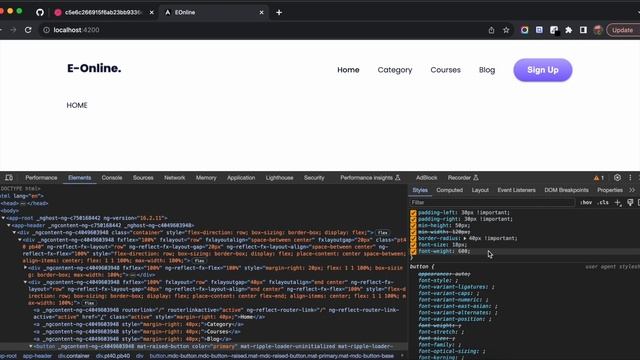The width and height of the screenshot is (640, 360).
Task: Click the Sign Up button
Action: pyautogui.click(x=543, y=70)
